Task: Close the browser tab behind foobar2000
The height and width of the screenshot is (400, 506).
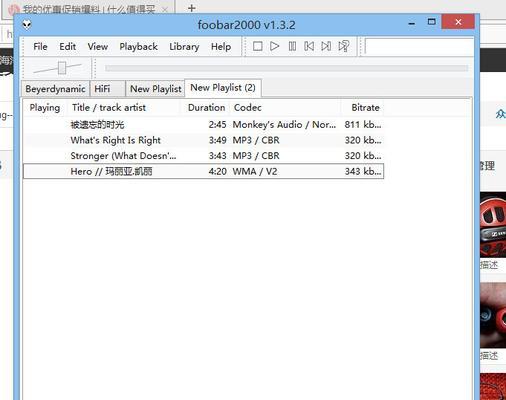Action: 164,10
